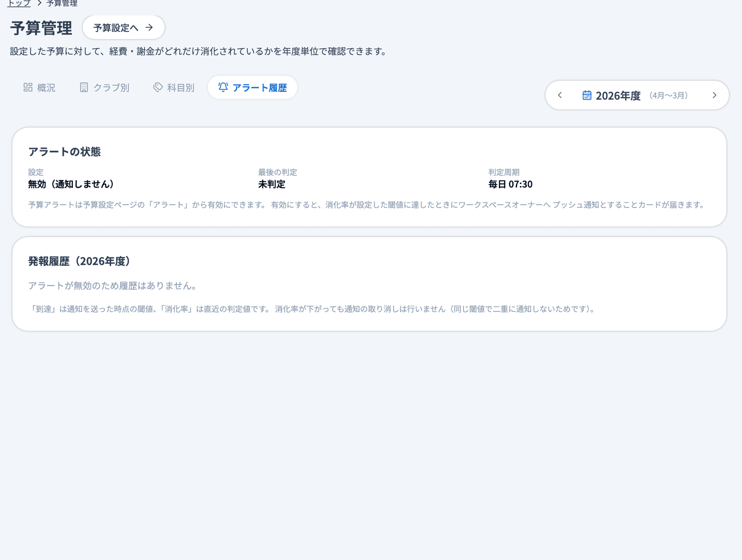Viewport: 742px width, 560px height.
Task: Click the 予算管理 page title
Action: [41, 28]
